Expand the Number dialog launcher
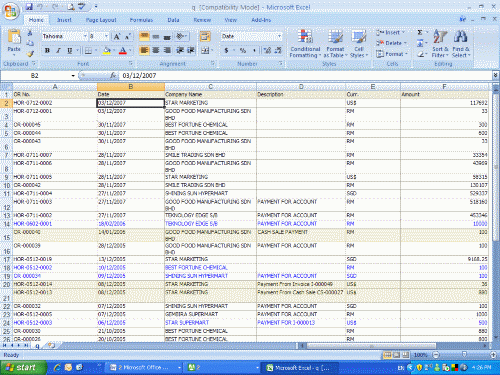 281,63
